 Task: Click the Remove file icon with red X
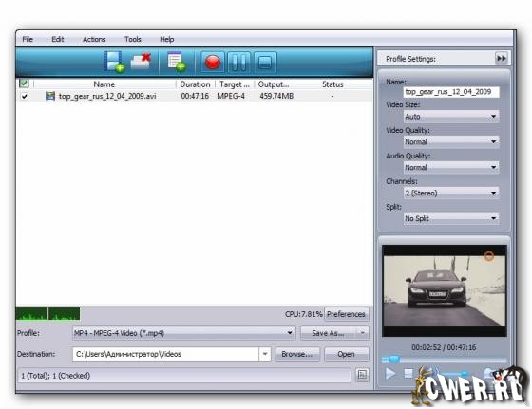tap(142, 62)
